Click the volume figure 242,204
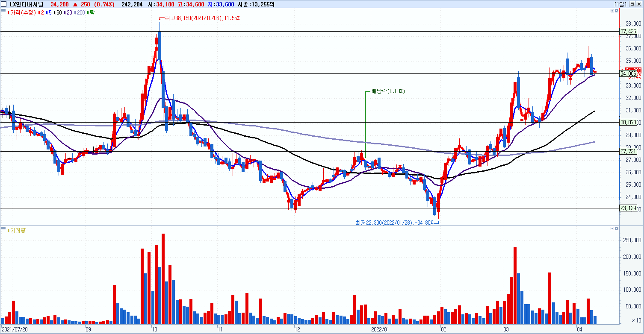644x334 pixels. point(132,4)
